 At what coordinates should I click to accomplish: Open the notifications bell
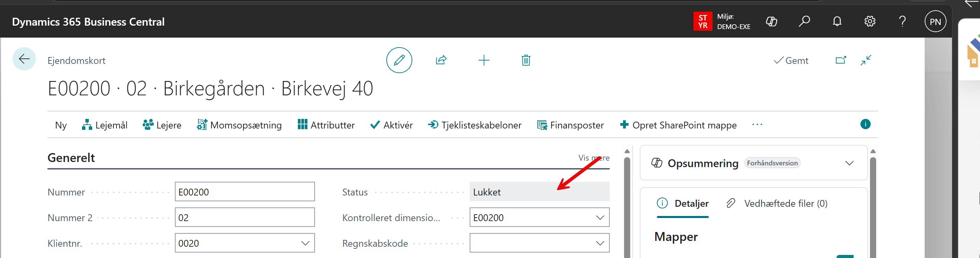click(837, 21)
